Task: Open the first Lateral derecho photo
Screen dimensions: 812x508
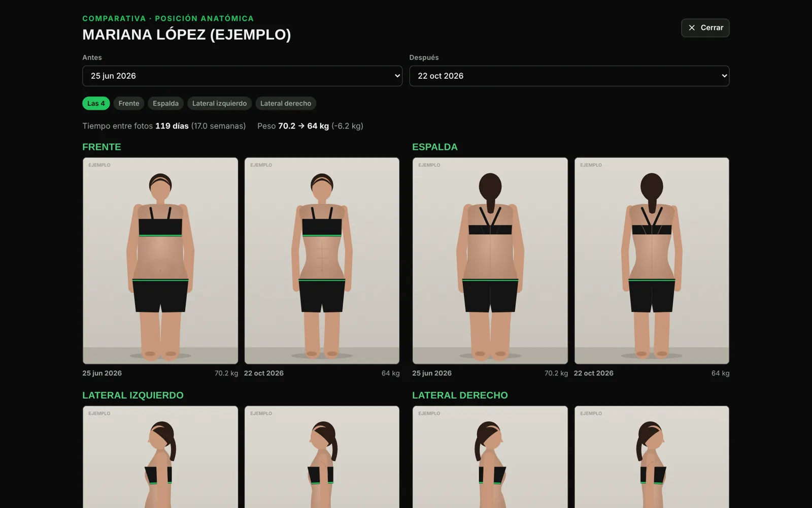Action: coord(490,457)
